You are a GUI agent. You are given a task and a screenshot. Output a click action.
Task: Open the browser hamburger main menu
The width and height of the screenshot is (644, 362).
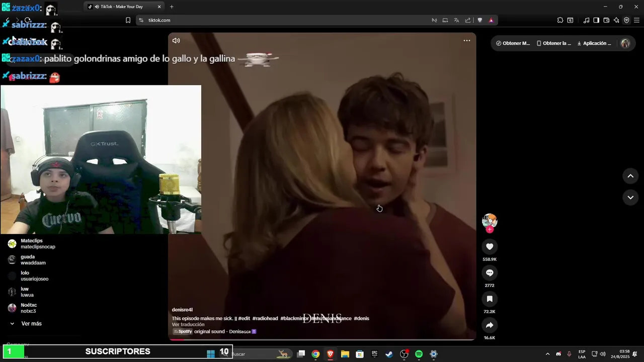pos(636,20)
